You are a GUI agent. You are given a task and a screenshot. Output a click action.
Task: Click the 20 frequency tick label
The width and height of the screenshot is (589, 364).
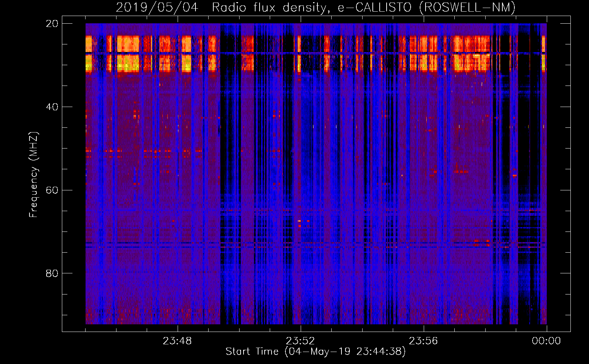(x=52, y=24)
